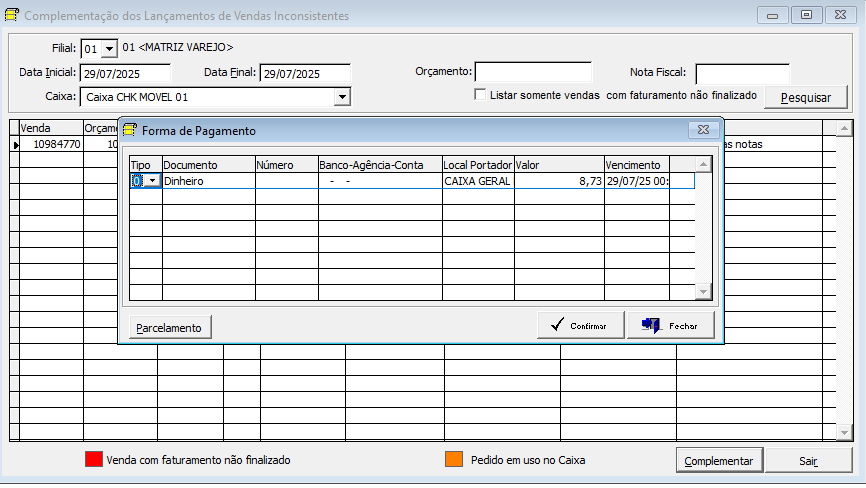Click the Data Final field
This screenshot has width=866, height=488.
(x=305, y=73)
